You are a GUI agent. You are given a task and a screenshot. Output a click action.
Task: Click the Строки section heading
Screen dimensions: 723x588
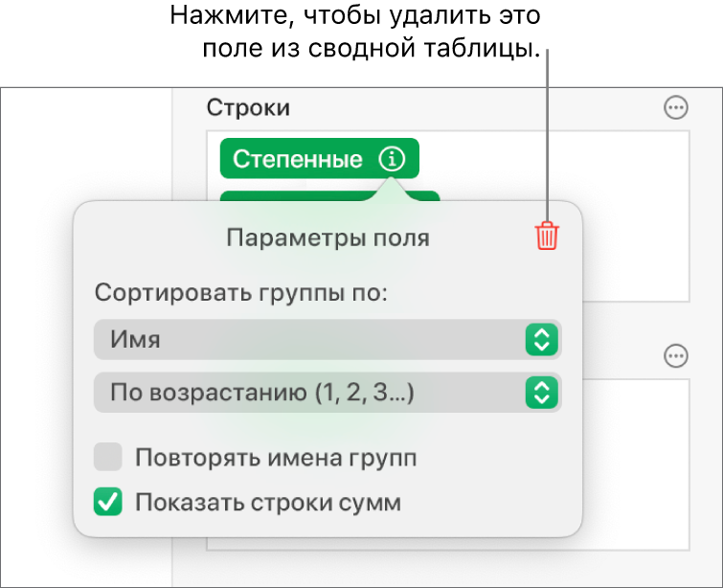[248, 108]
